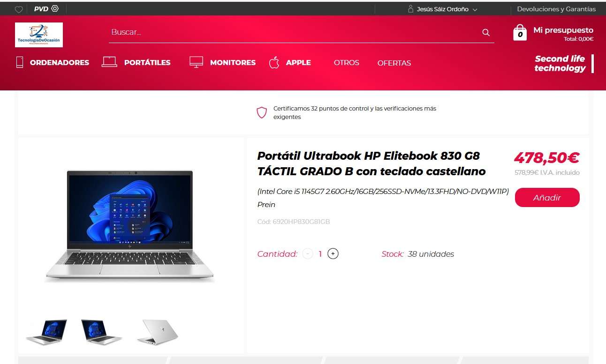Select the laptop back-view thumbnail

point(157,332)
